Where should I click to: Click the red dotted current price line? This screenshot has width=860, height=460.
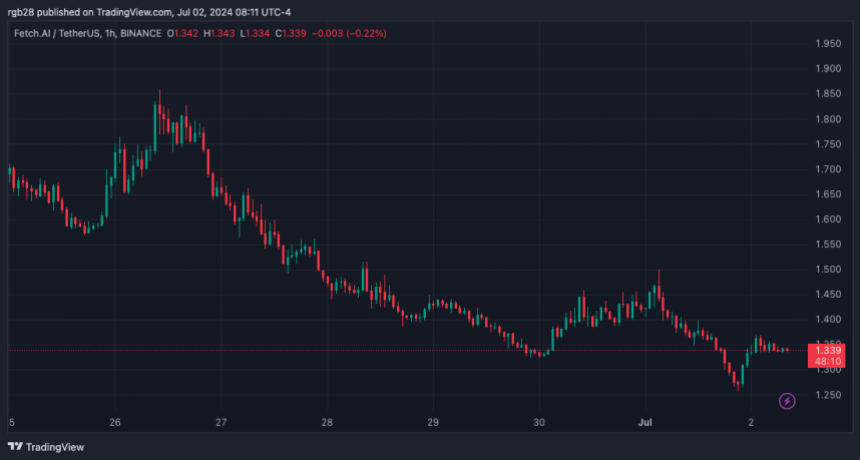(400, 350)
